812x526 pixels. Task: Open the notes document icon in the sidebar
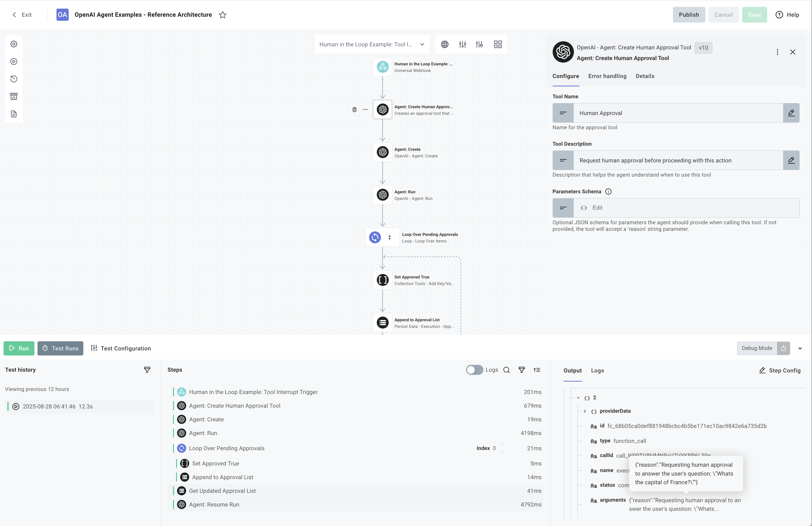click(x=14, y=114)
